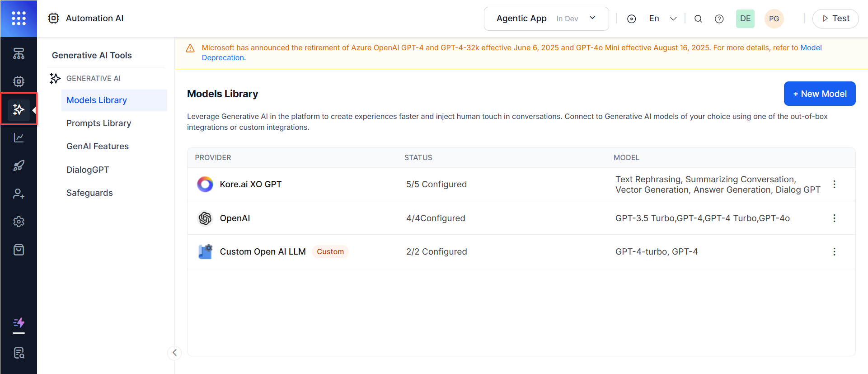The width and height of the screenshot is (868, 374).
Task: Click the search magnifier in top bar
Action: (698, 19)
